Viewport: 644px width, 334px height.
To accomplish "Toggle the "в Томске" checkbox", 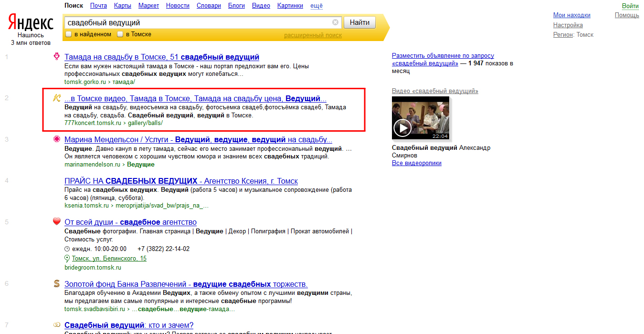I will [120, 34].
